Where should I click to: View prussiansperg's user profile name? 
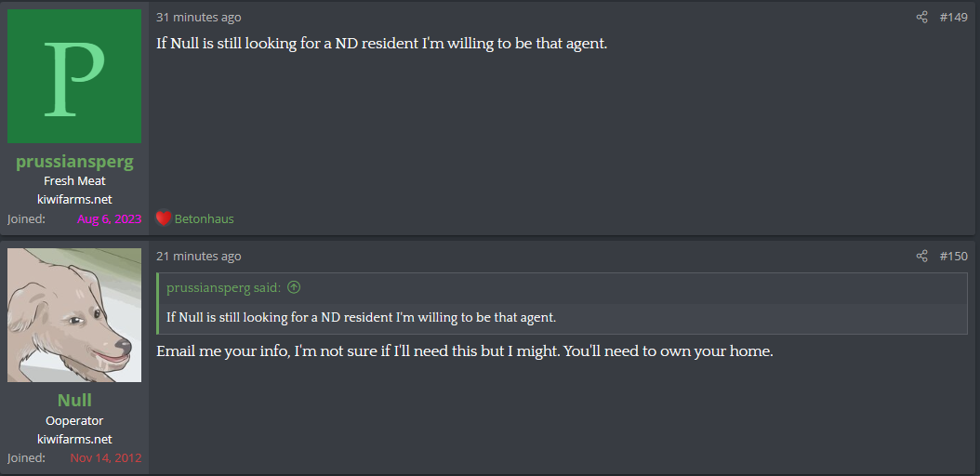coord(74,161)
